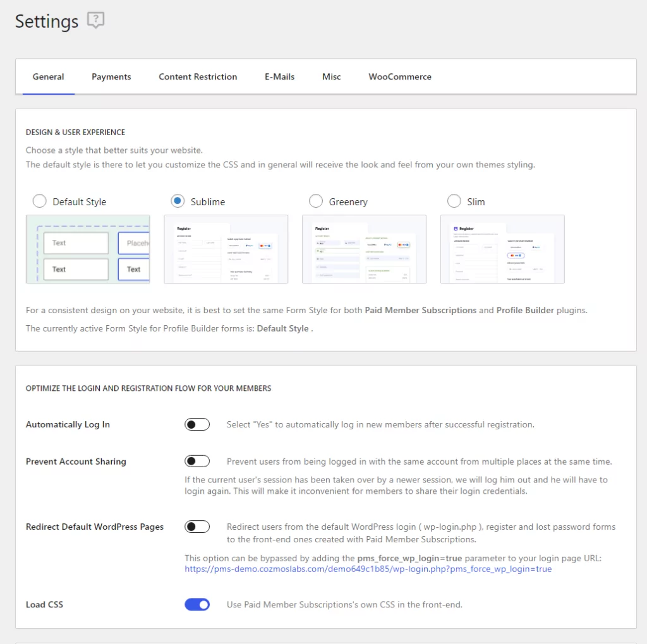Viewport: 647px width, 644px height.
Task: Click the 'DESIGN & USER EXPERIENCE' heading
Action: point(76,133)
